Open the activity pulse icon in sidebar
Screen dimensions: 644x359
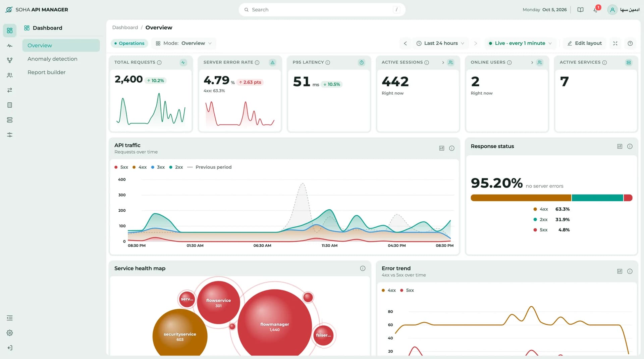click(10, 46)
